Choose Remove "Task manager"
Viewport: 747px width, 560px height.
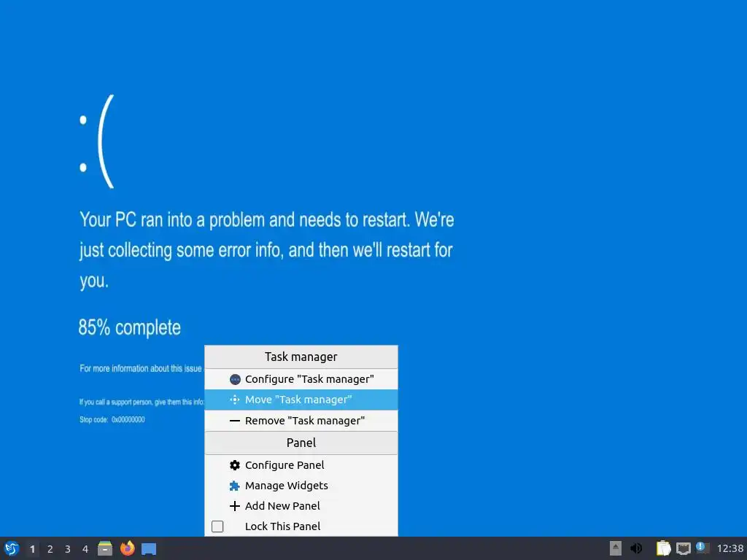(301, 421)
